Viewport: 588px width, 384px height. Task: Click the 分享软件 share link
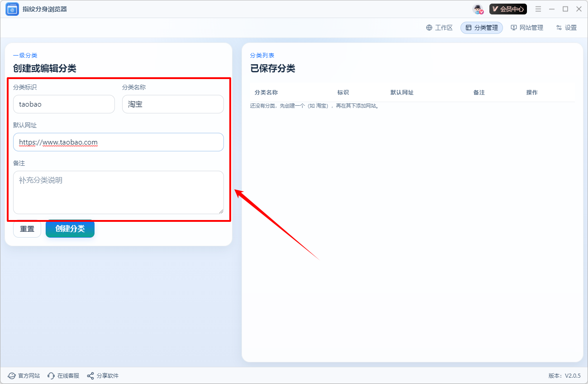tap(103, 376)
